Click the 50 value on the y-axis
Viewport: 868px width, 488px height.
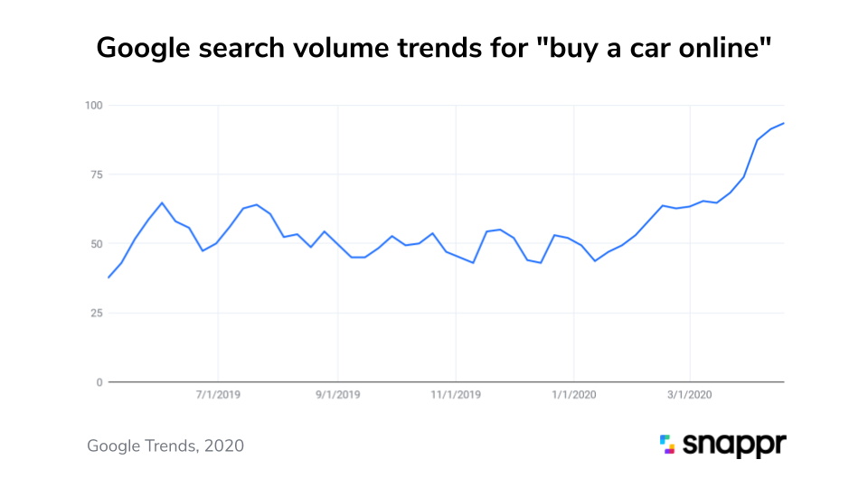95,244
